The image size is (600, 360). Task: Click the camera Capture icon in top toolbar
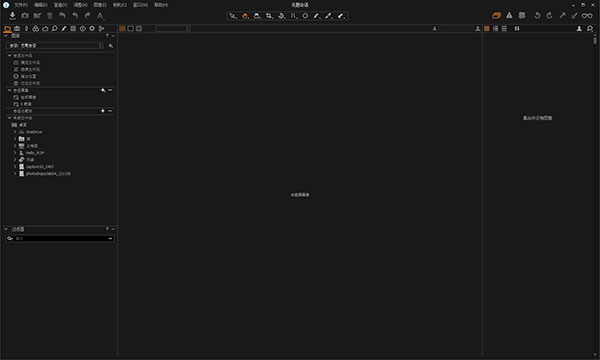[x=25, y=16]
